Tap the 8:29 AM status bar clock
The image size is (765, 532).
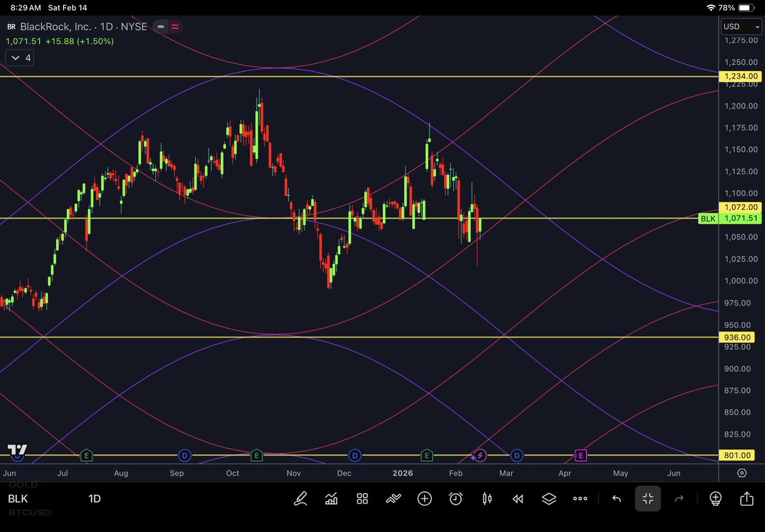coord(26,8)
